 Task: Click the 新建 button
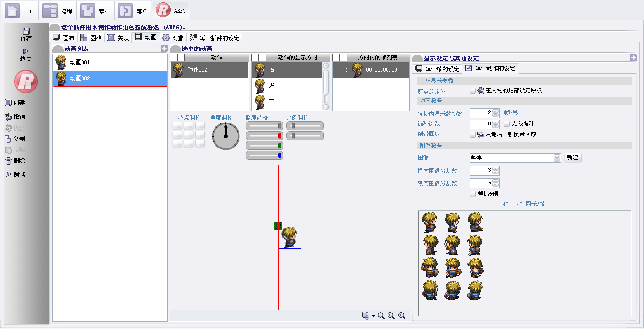[x=573, y=157]
